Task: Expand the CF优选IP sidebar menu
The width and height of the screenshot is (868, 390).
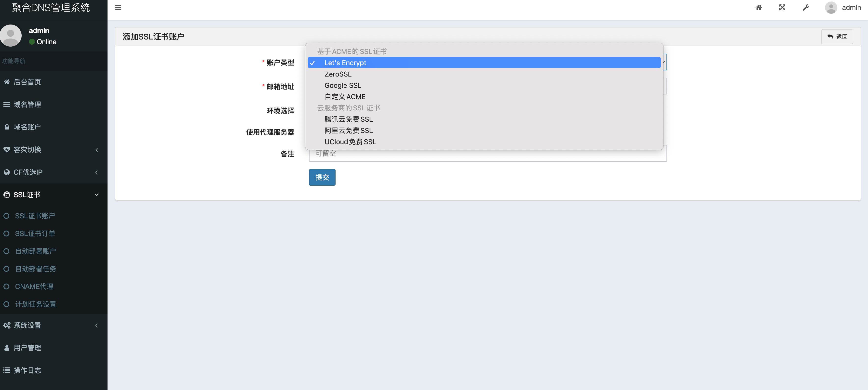Action: (54, 172)
